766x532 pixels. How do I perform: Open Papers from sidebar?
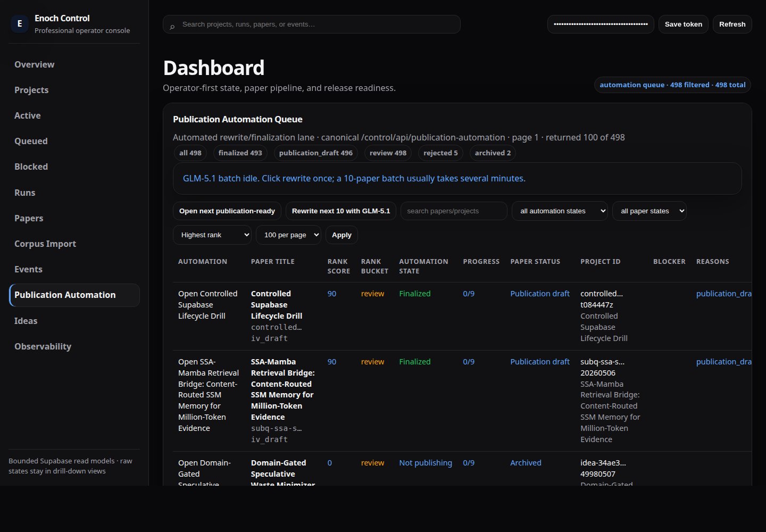click(x=74, y=218)
